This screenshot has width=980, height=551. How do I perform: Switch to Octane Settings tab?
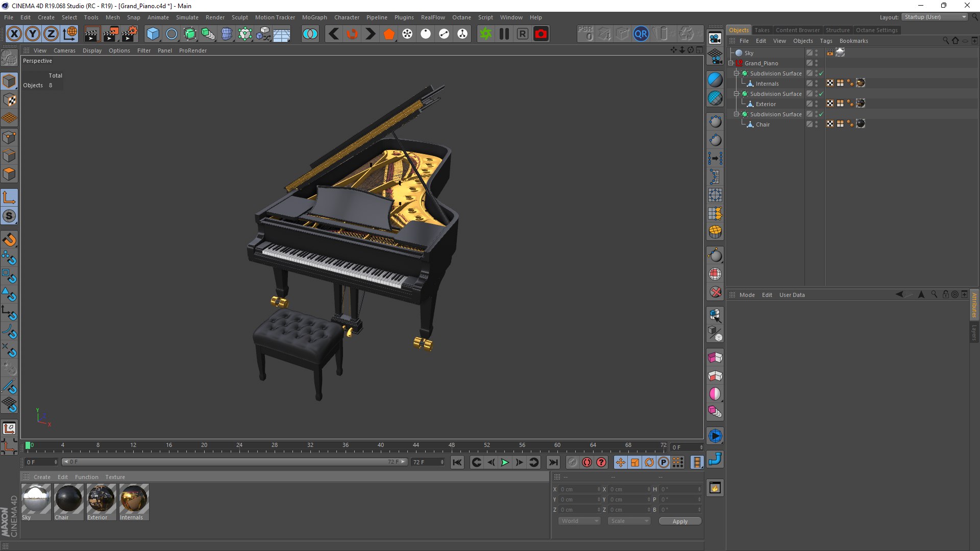coord(876,30)
